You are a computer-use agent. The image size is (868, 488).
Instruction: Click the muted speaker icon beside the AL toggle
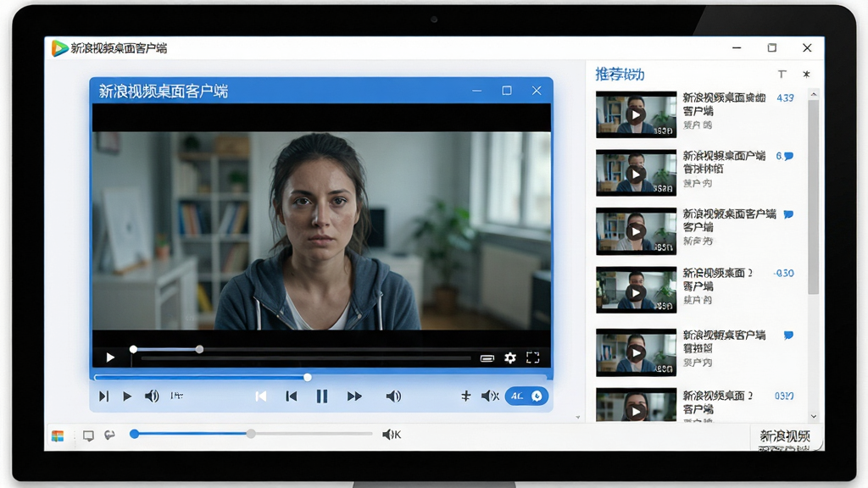[x=490, y=396]
